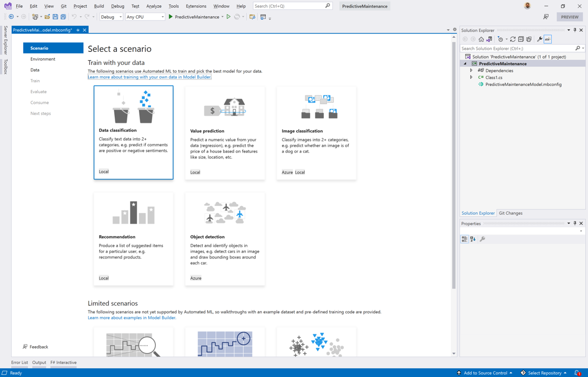The width and height of the screenshot is (588, 377).
Task: Toggle Preview Selected Items icon
Action: (548, 39)
